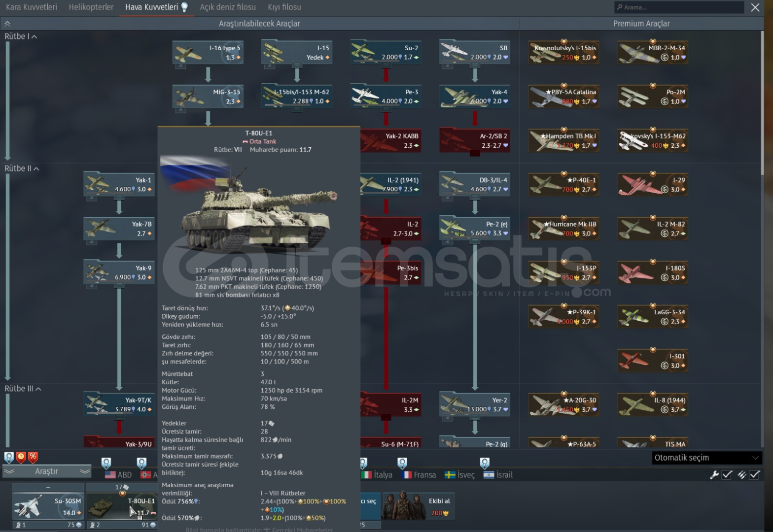Open the Helikopterler tab
Screen dimensions: 773x532
[91, 7]
